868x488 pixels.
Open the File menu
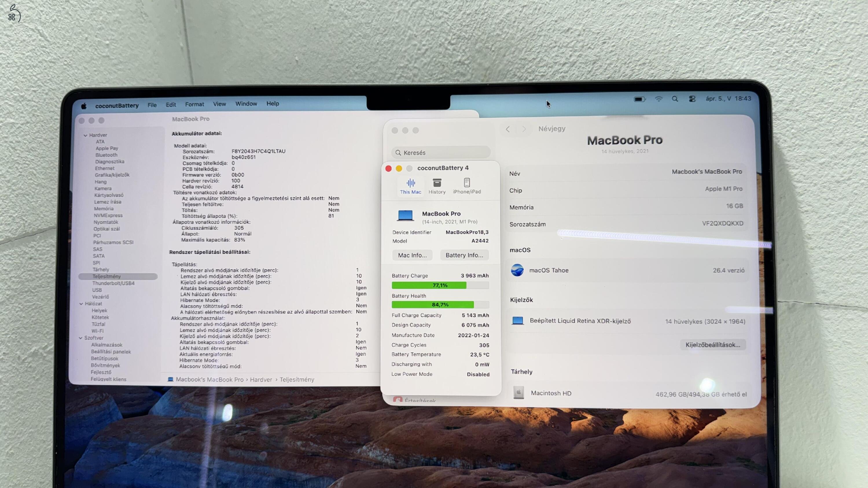[152, 105]
